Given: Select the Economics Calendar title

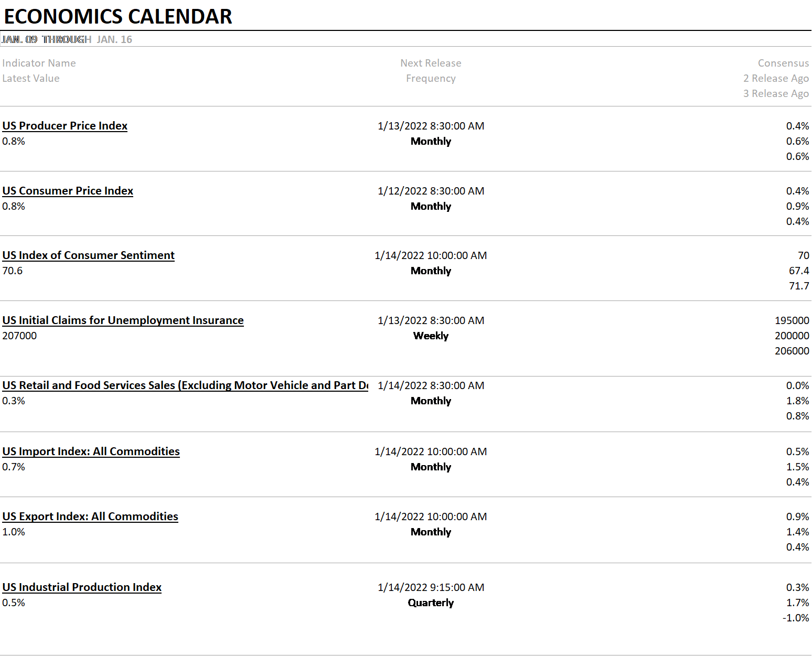Looking at the screenshot, I should pyautogui.click(x=118, y=16).
